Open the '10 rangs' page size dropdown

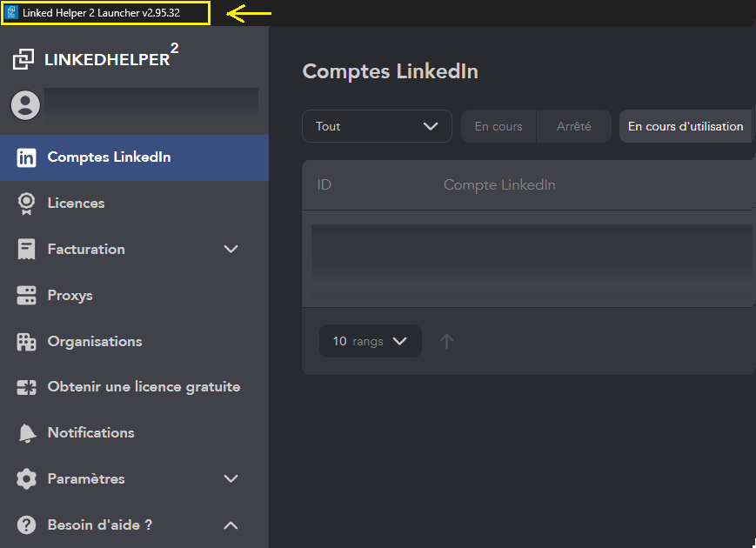click(370, 341)
